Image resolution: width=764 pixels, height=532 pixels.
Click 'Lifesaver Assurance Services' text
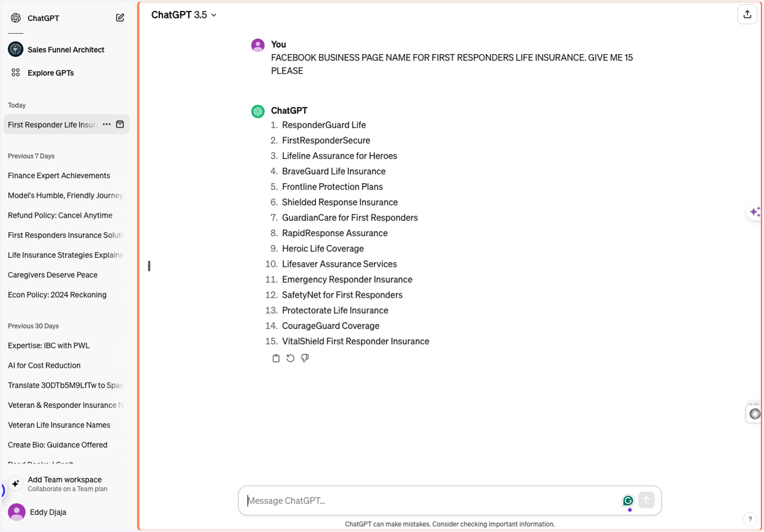point(339,264)
